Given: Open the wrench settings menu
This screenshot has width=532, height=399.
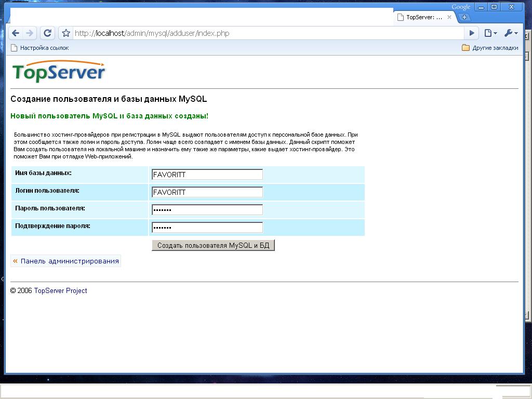Looking at the screenshot, I should point(511,33).
